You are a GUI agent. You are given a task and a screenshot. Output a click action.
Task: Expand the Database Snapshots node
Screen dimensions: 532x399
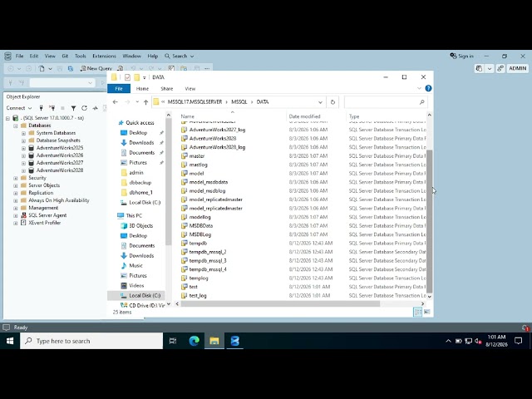point(23,140)
